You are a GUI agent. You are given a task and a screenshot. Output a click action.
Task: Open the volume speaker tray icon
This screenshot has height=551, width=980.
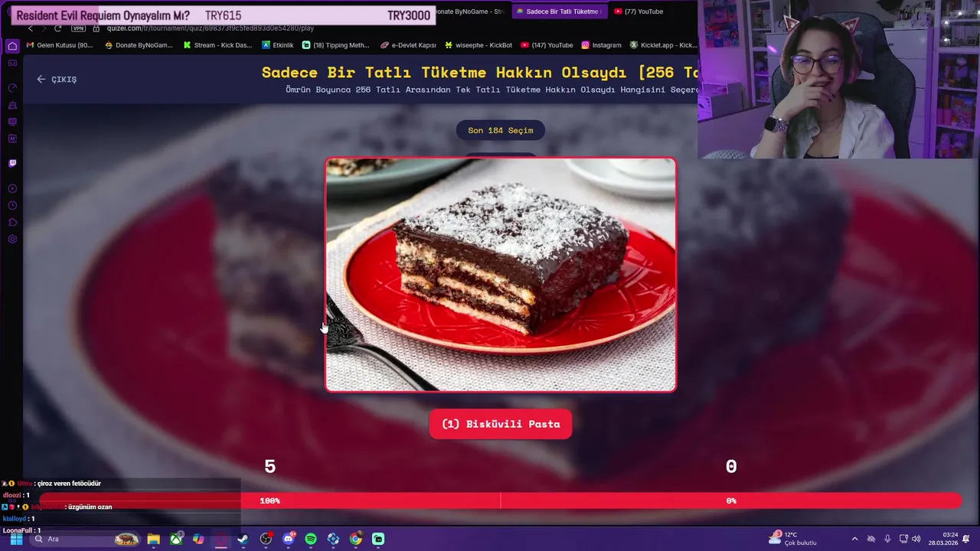pyautogui.click(x=916, y=539)
